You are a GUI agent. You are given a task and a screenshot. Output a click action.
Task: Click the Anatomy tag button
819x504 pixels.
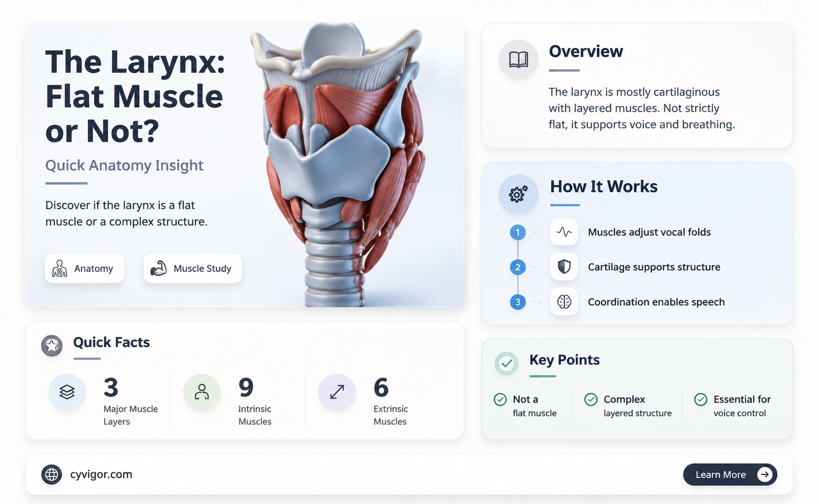pos(85,268)
